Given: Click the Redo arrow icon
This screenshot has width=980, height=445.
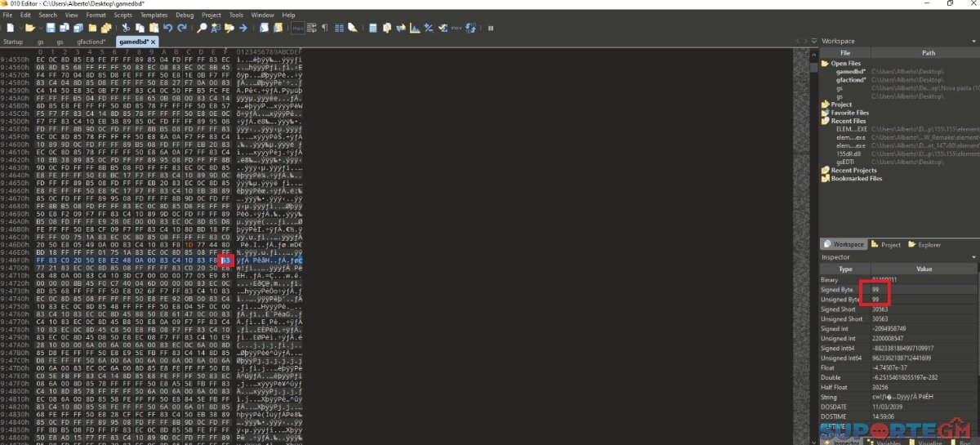Looking at the screenshot, I should 182,28.
